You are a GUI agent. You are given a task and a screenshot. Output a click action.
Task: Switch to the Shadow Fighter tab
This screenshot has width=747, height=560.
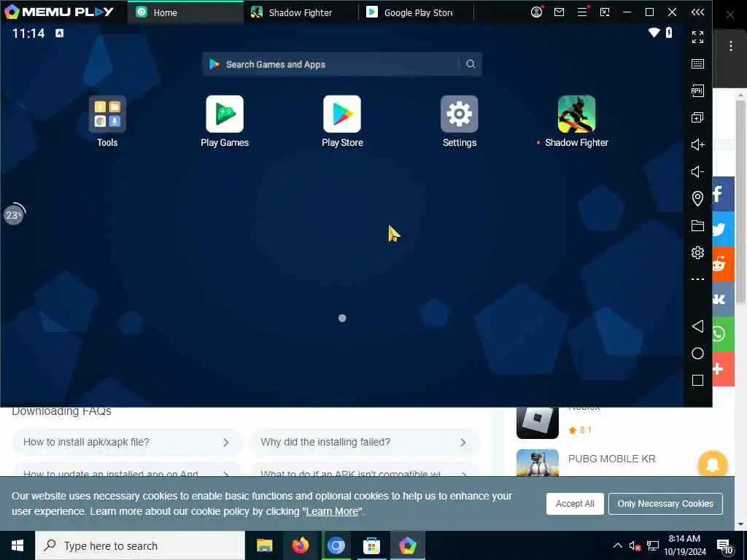coord(301,12)
